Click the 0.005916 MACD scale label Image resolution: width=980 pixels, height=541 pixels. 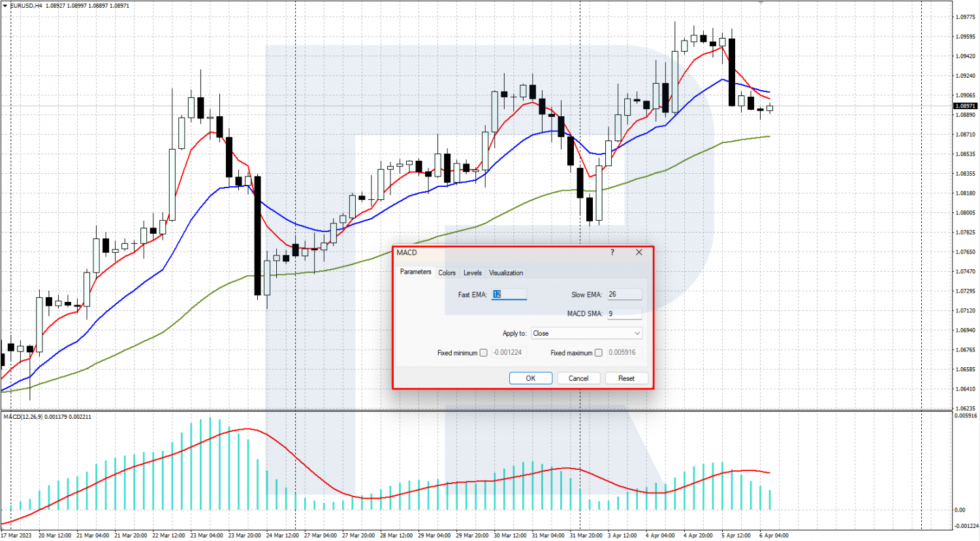pos(966,416)
